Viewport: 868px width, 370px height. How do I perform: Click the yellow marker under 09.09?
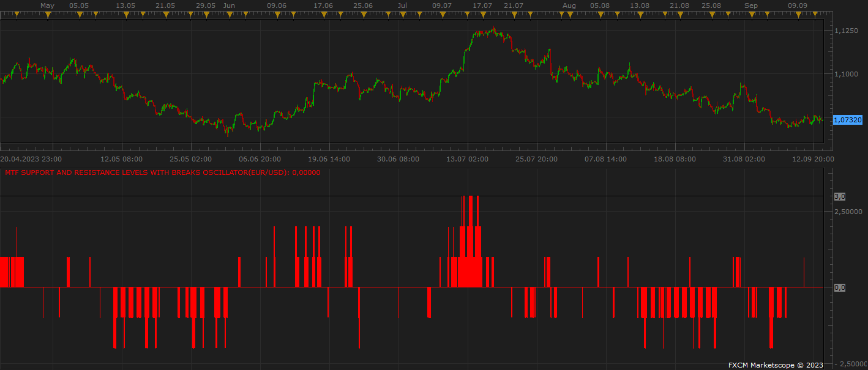coord(798,14)
